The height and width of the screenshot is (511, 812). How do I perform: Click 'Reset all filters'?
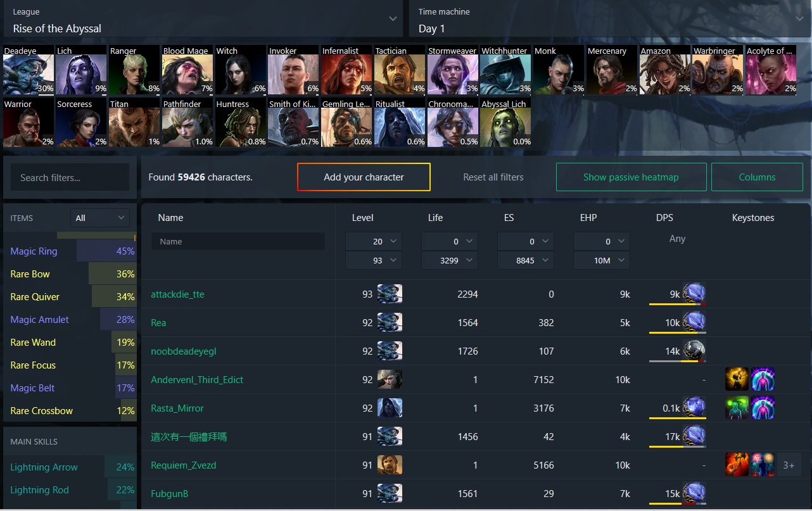point(493,177)
